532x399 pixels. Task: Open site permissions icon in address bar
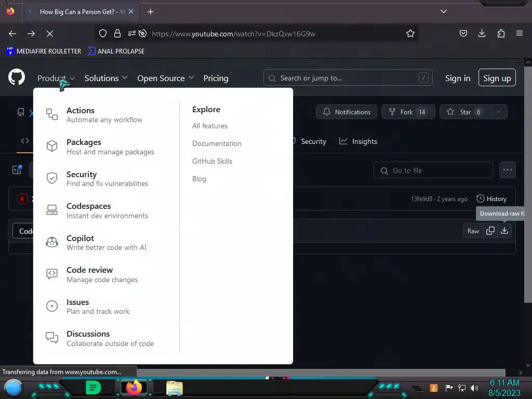131,33
